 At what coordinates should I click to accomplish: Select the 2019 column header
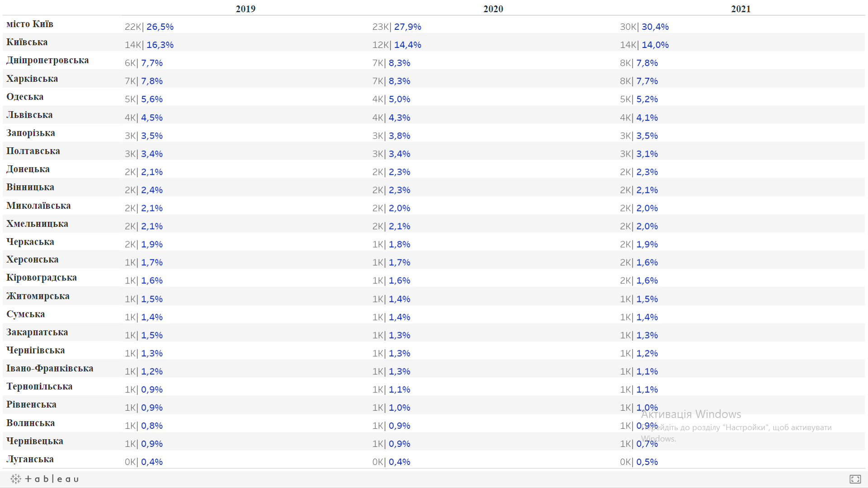[245, 9]
